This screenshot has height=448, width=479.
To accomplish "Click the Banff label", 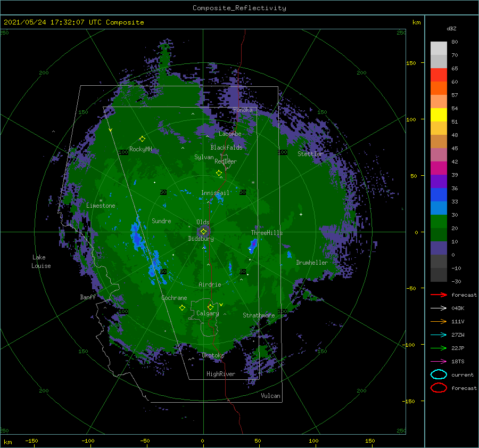I will [x=88, y=297].
